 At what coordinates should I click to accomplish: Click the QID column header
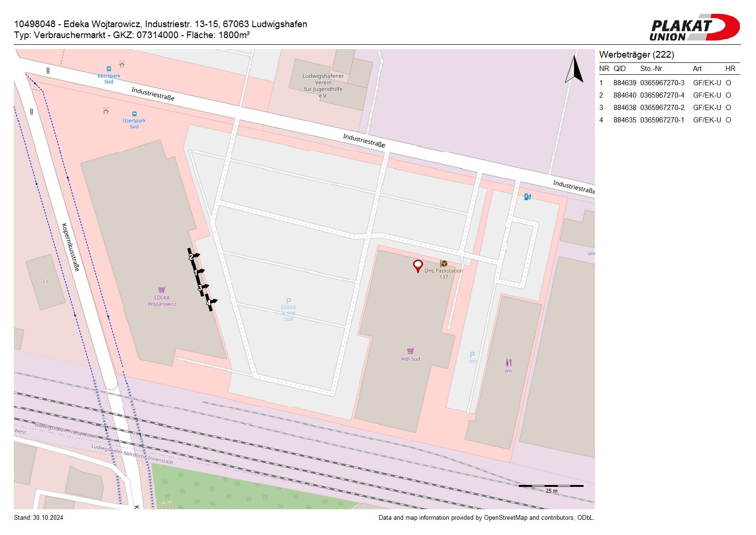(x=619, y=69)
